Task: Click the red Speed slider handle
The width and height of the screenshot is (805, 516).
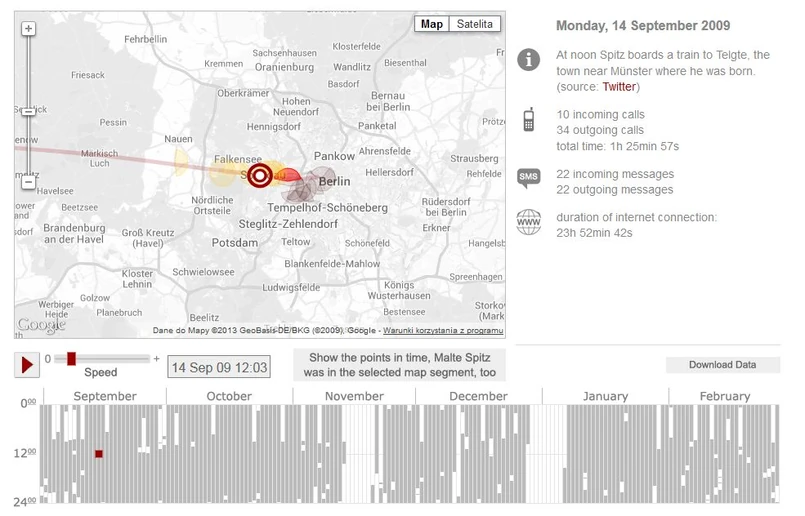Action: [x=71, y=358]
